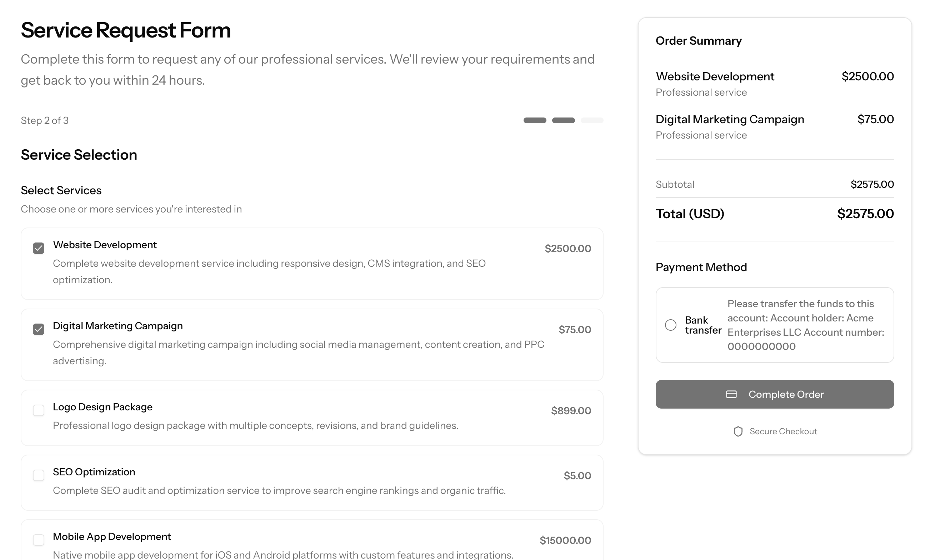Click the SEO Optimization service title

(x=94, y=472)
